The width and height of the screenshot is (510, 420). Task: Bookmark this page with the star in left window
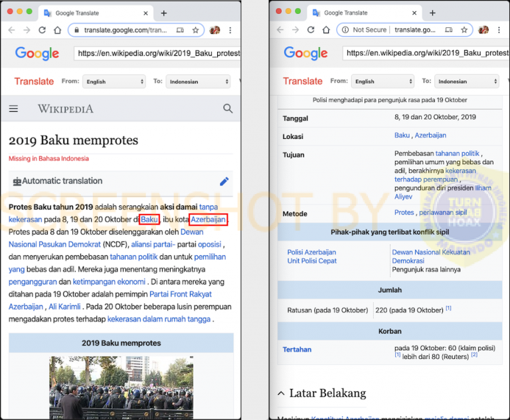(x=195, y=30)
